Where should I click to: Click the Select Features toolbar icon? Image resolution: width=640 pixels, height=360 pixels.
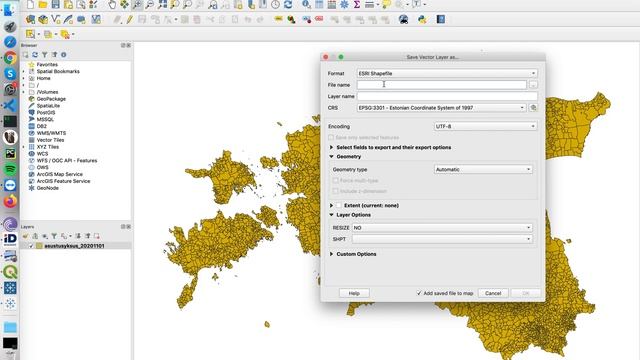pos(30,34)
